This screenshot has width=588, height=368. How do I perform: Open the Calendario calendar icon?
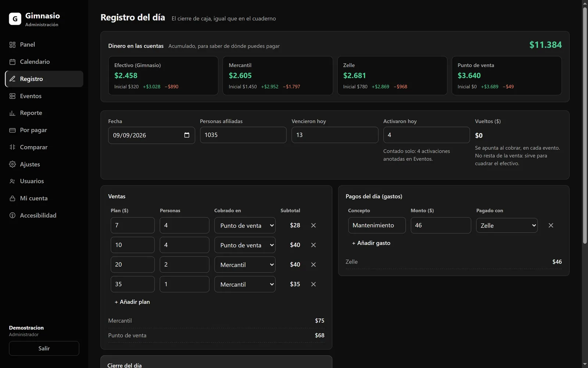click(12, 62)
